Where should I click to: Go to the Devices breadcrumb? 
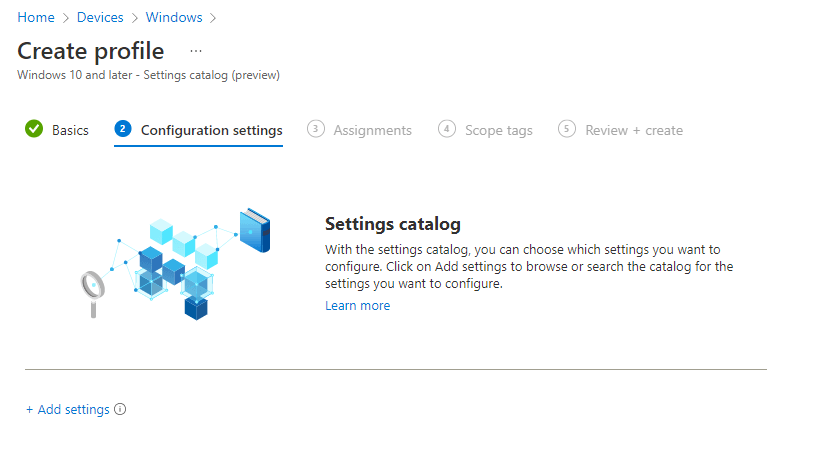pos(100,18)
